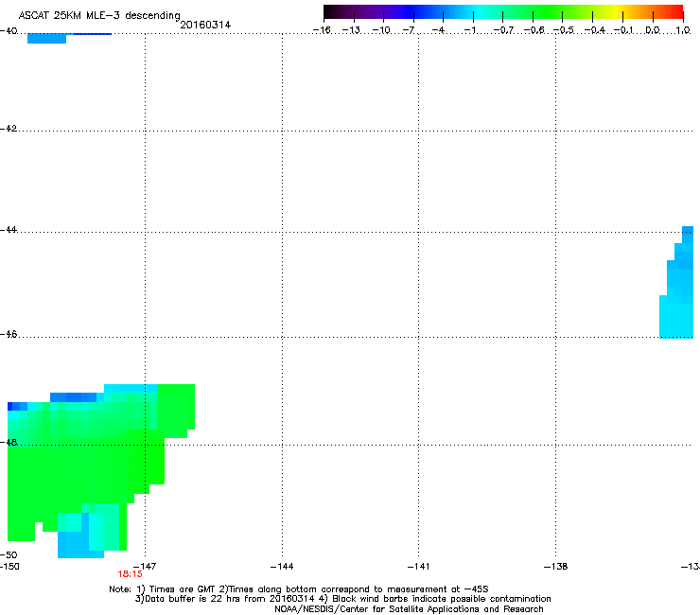Click the colorbar label '-0.6'
The height and width of the screenshot is (615, 700).
[x=534, y=30]
